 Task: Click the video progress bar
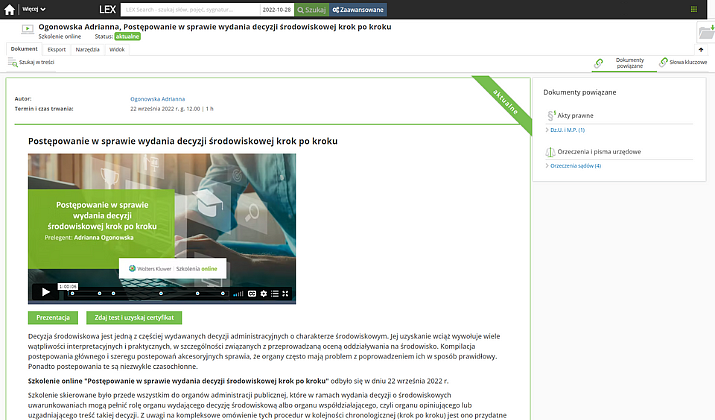[140, 293]
